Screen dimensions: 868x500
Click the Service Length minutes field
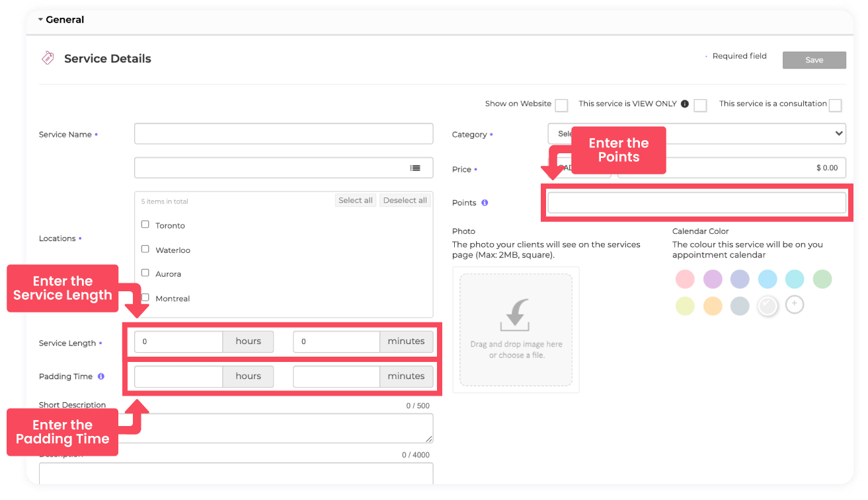[x=336, y=341]
